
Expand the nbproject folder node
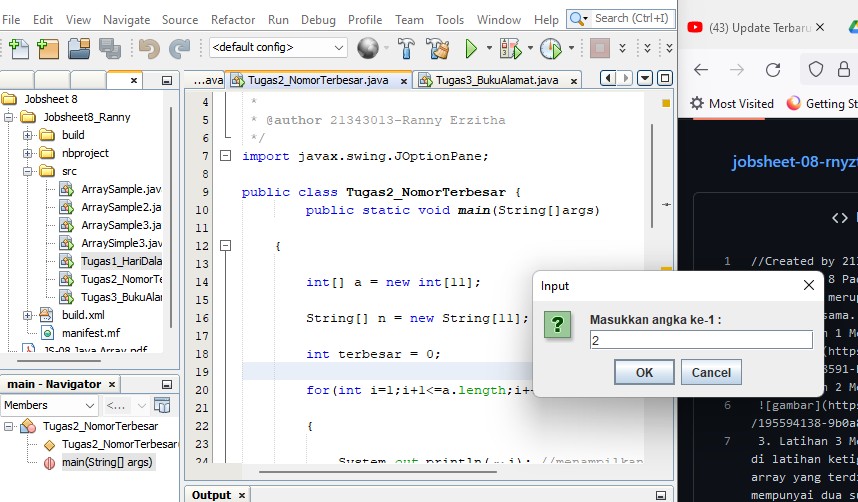coord(27,153)
